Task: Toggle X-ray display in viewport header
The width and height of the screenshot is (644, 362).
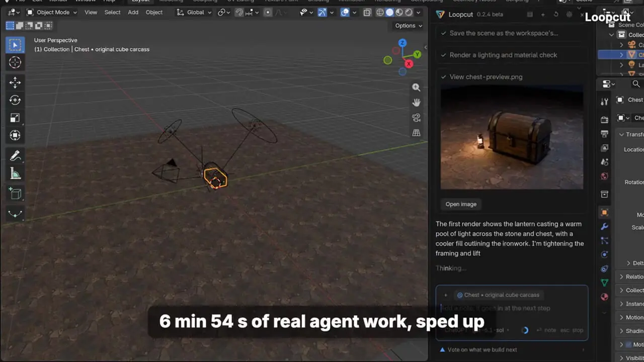Action: click(x=367, y=12)
